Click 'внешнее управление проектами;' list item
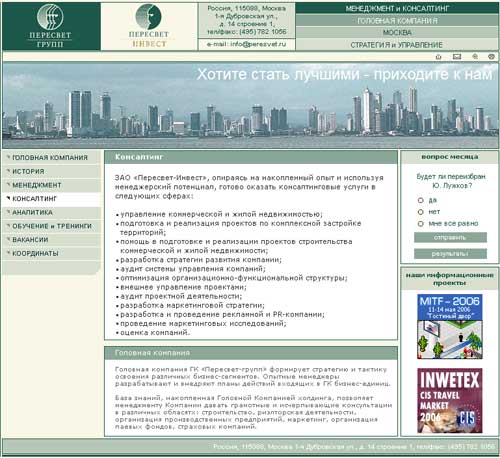 (x=183, y=287)
